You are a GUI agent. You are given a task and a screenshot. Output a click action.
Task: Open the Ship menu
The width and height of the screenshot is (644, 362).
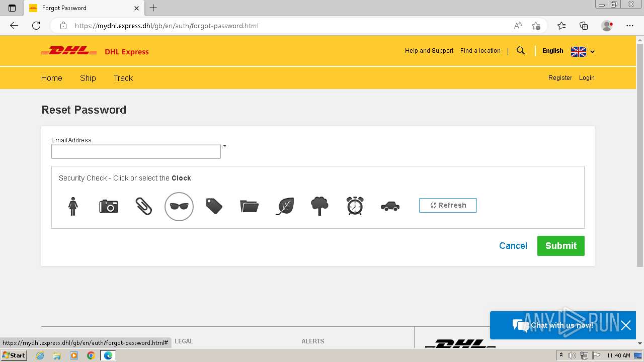point(88,78)
